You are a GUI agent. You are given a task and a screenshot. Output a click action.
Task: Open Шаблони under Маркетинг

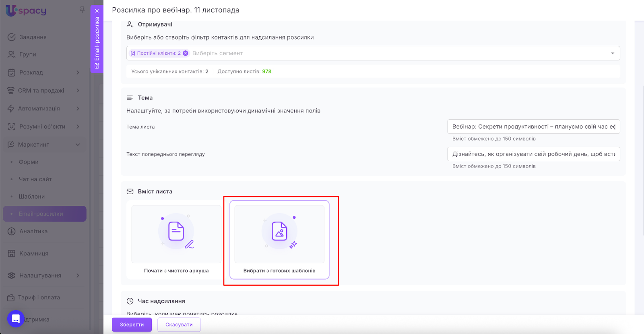32,197
